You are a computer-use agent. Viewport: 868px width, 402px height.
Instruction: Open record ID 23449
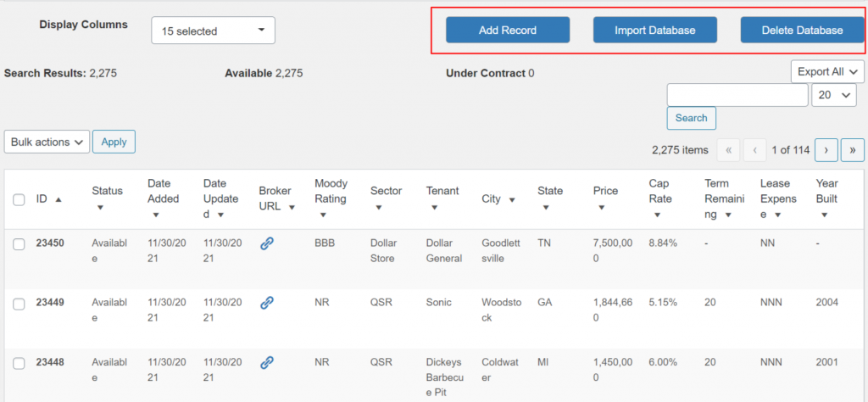point(50,302)
